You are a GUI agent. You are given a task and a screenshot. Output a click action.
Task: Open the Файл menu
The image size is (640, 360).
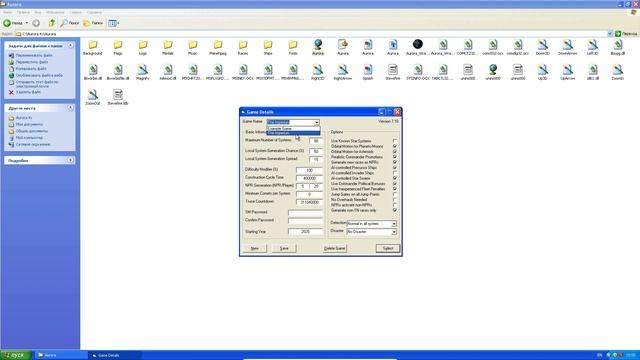7,13
